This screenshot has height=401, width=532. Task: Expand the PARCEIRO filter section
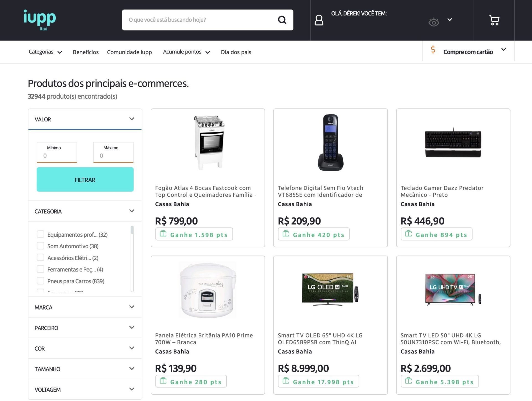point(85,328)
